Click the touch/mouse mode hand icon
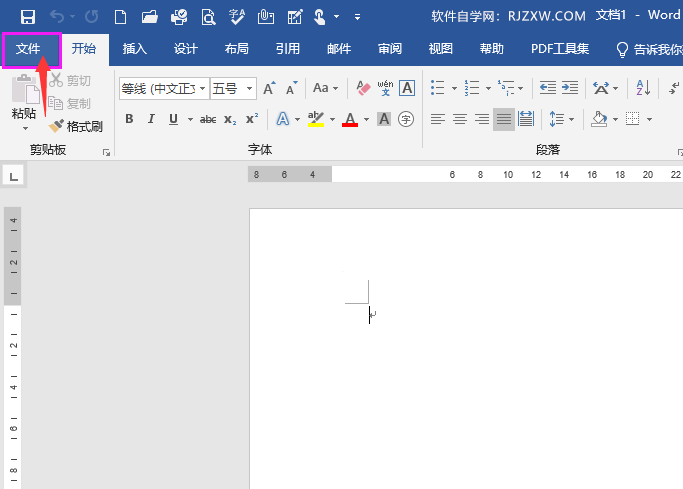The height and width of the screenshot is (489, 683). pyautogui.click(x=320, y=17)
